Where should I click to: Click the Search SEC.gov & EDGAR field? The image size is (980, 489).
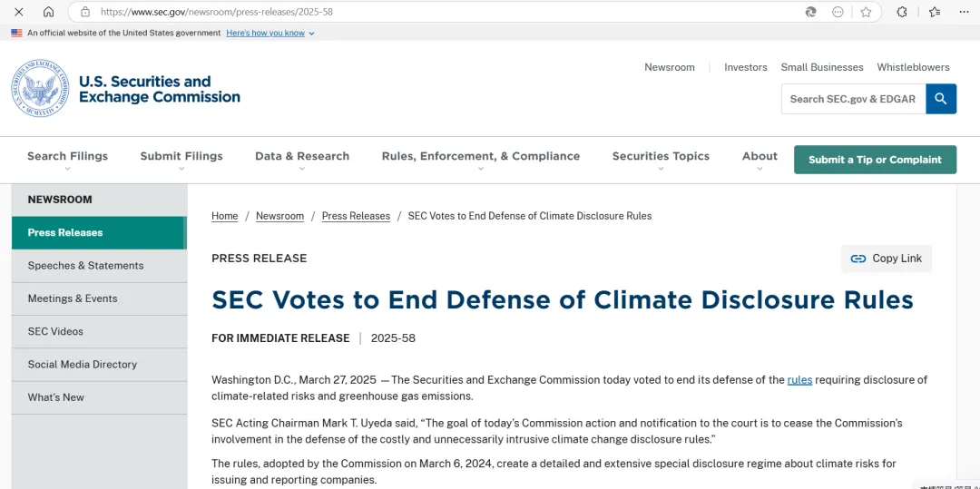coord(853,99)
